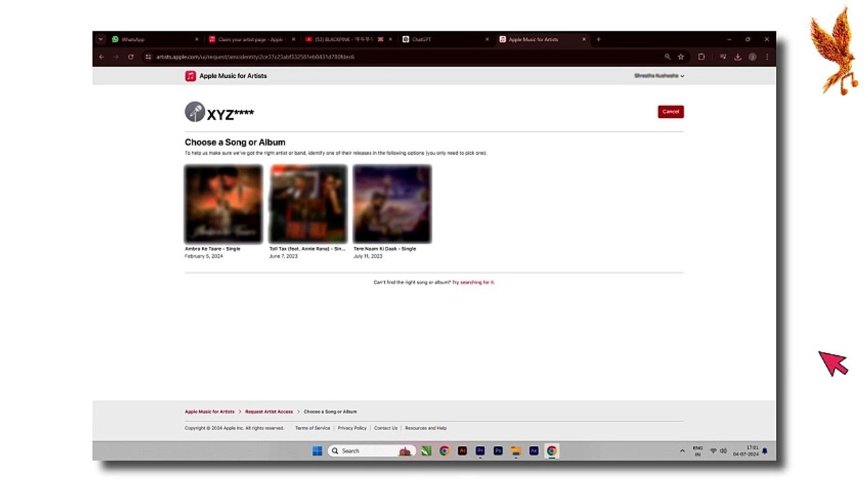Open Apple Music for Artists breadcrumb link
Viewport: 868px width, 491px height.
(209, 412)
